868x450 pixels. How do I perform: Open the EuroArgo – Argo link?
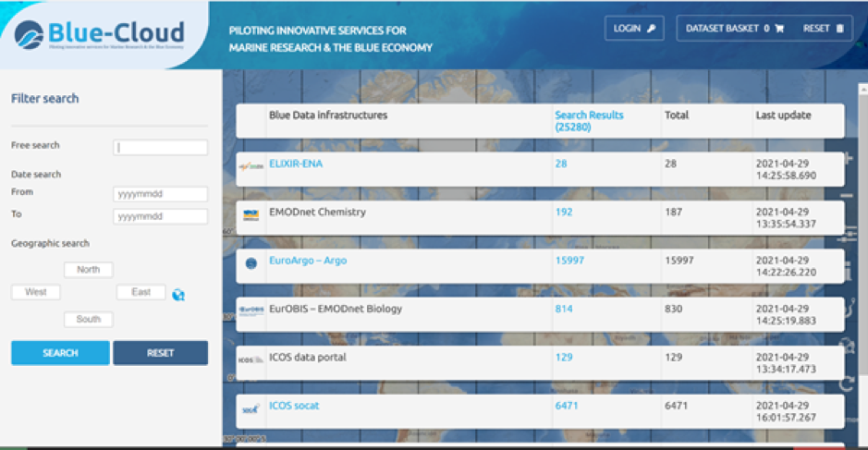click(308, 261)
